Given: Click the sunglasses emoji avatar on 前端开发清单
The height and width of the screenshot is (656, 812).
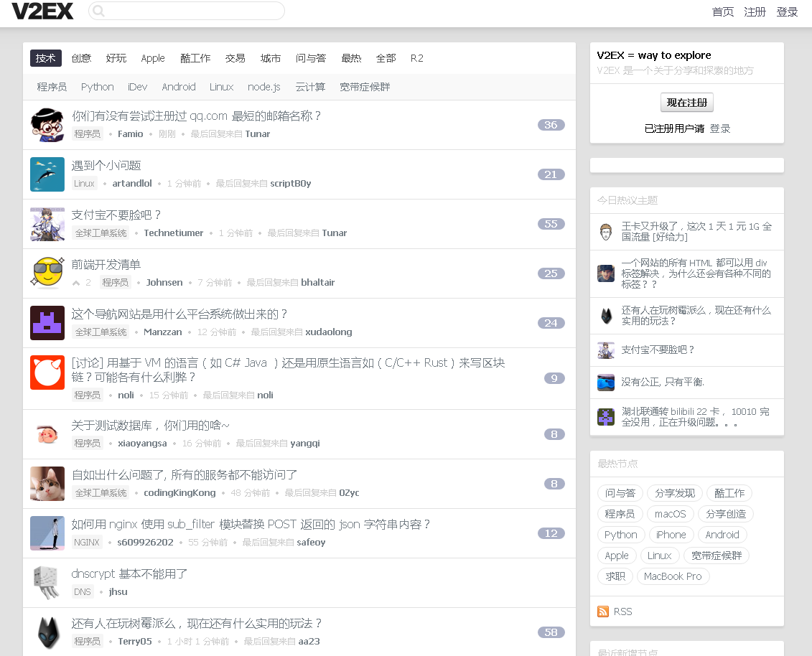Looking at the screenshot, I should pyautogui.click(x=47, y=273).
